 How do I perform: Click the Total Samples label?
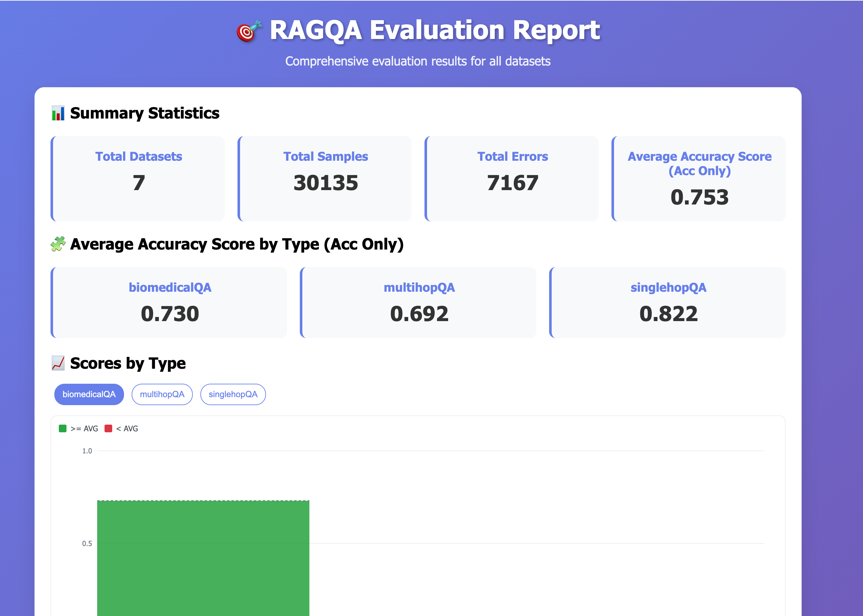pyautogui.click(x=326, y=156)
